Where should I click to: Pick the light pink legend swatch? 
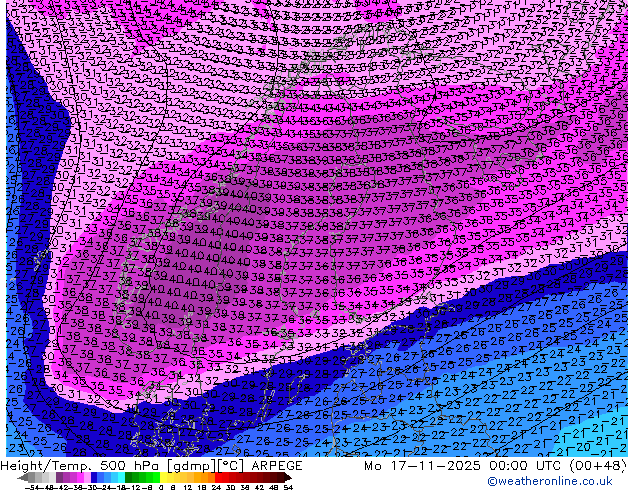coord(87,478)
